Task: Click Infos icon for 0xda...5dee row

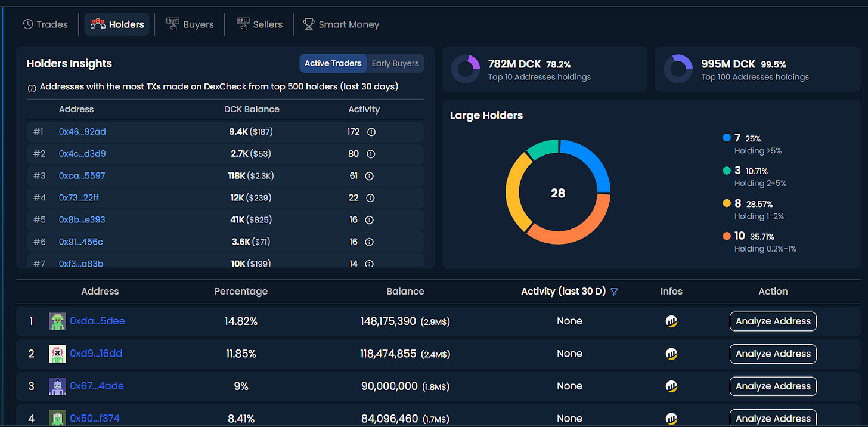Action: (671, 321)
